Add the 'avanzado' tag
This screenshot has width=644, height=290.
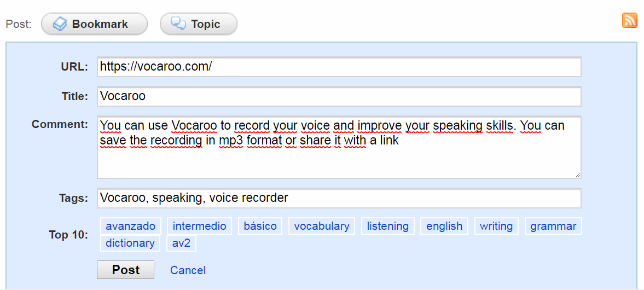click(130, 226)
